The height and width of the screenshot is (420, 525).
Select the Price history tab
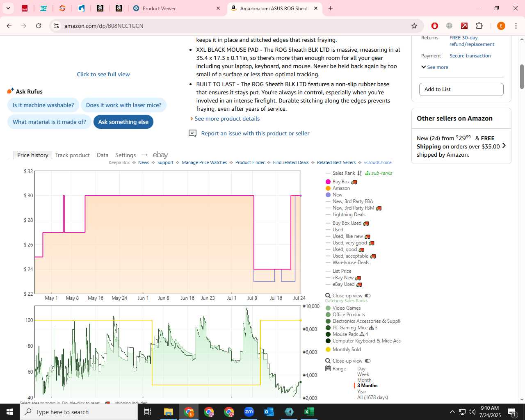coord(33,155)
